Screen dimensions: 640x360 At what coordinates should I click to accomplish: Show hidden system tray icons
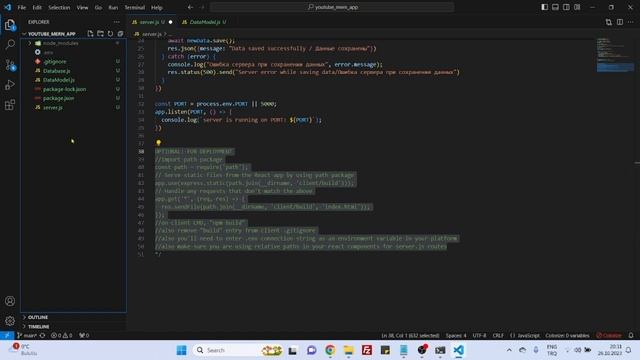509,350
